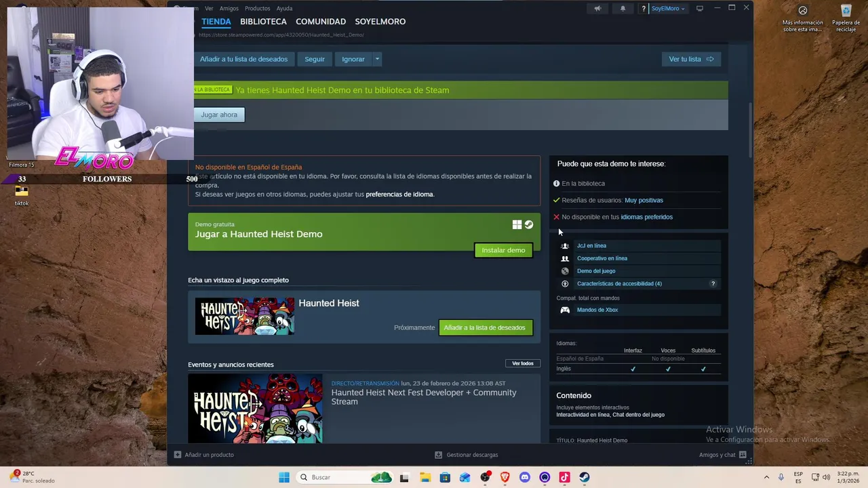
Task: Open preferencias de idioma link
Action: click(399, 195)
